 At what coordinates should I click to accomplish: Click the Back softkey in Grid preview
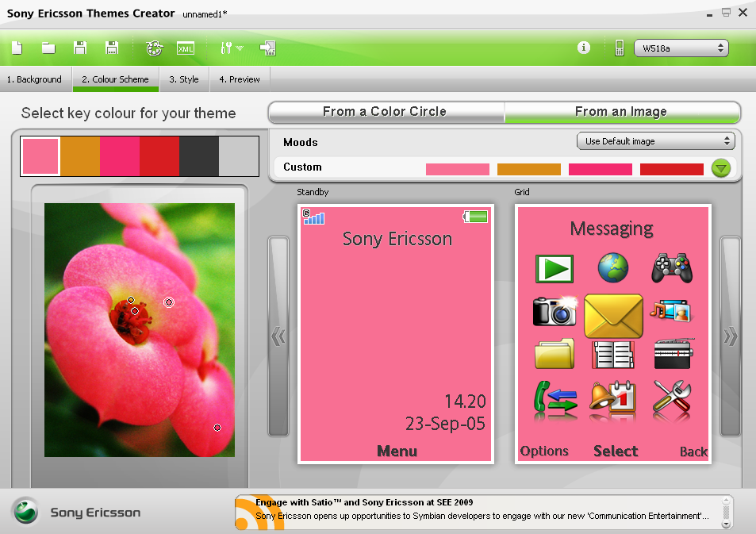click(694, 451)
